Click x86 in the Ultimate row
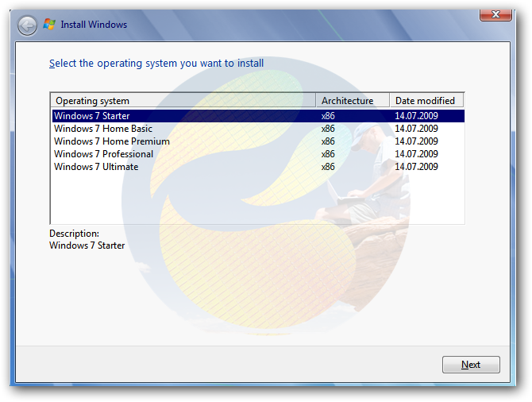This screenshot has height=402, width=532. coord(328,167)
